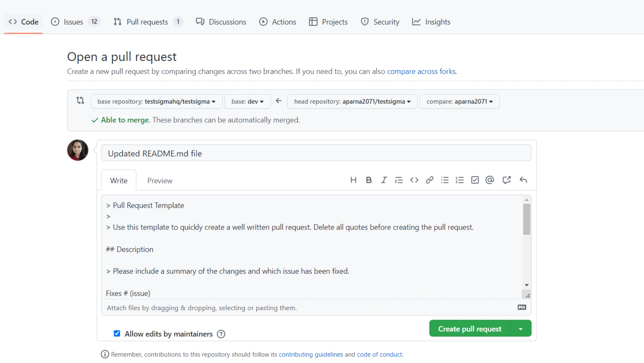
Task: Apply italic formatting icon
Action: pyautogui.click(x=384, y=180)
